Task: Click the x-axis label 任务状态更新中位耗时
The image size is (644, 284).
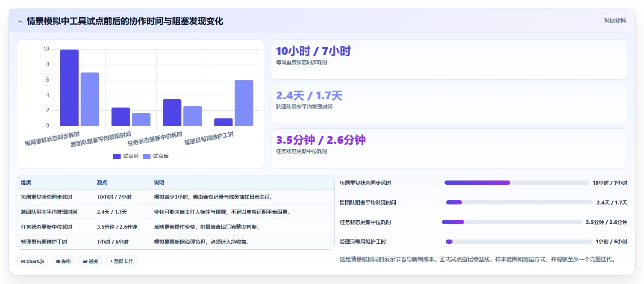Action: (x=155, y=139)
